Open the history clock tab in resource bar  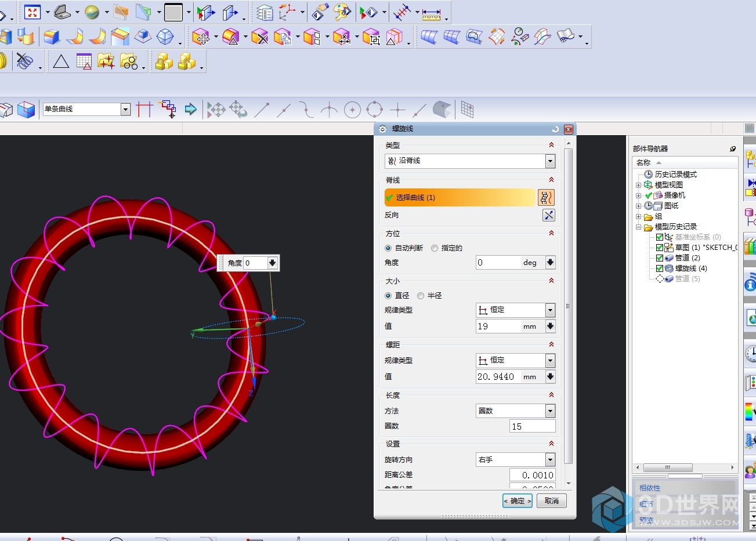pos(750,354)
